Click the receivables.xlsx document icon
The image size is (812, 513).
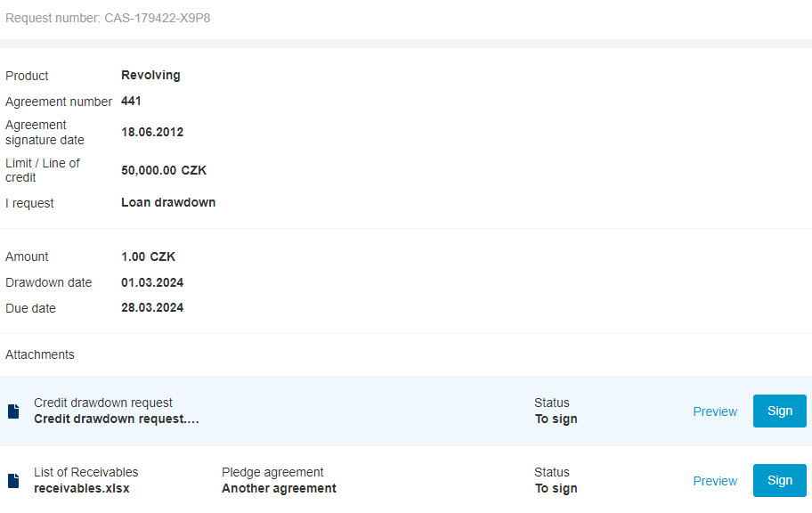click(x=13, y=481)
